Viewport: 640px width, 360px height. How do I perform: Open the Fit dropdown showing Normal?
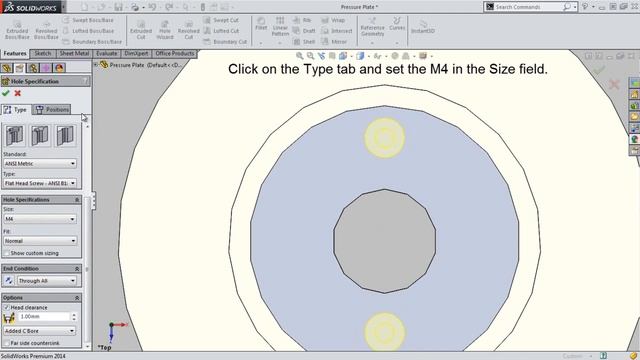(40, 241)
